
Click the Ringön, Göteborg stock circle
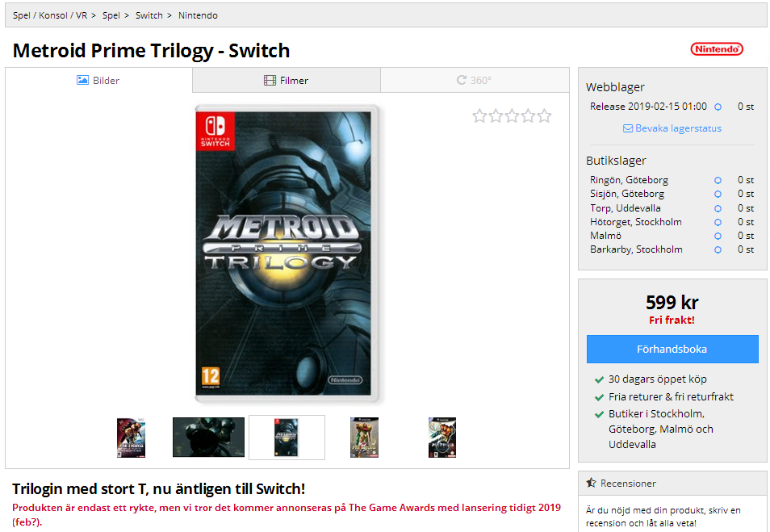(x=718, y=180)
